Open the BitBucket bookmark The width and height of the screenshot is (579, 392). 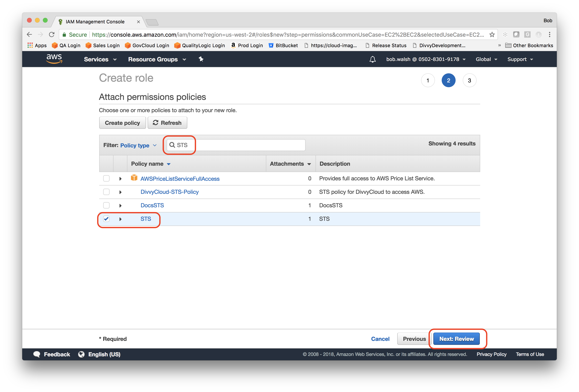pos(283,45)
